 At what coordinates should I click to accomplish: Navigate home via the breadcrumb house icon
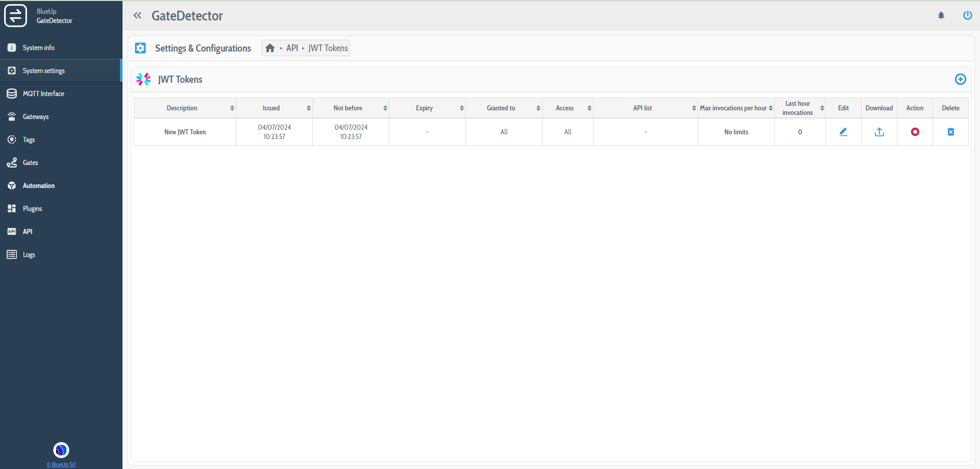[x=271, y=48]
